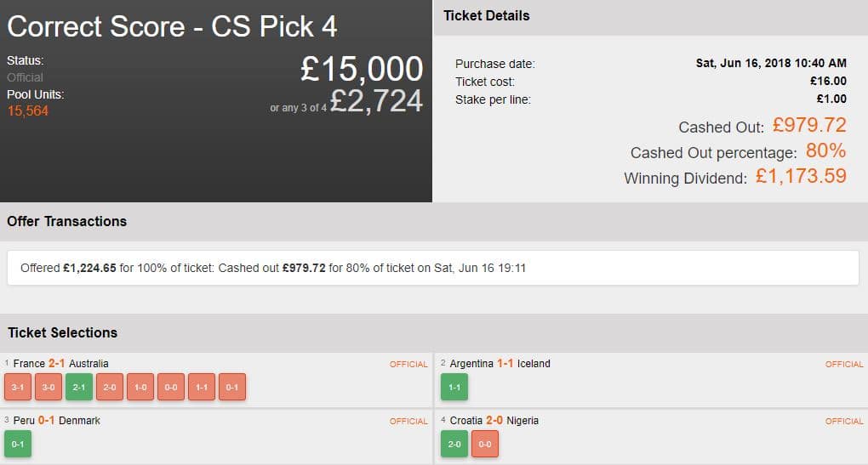Click the 15,564 pool units value
The width and height of the screenshot is (868, 465).
pos(27,111)
